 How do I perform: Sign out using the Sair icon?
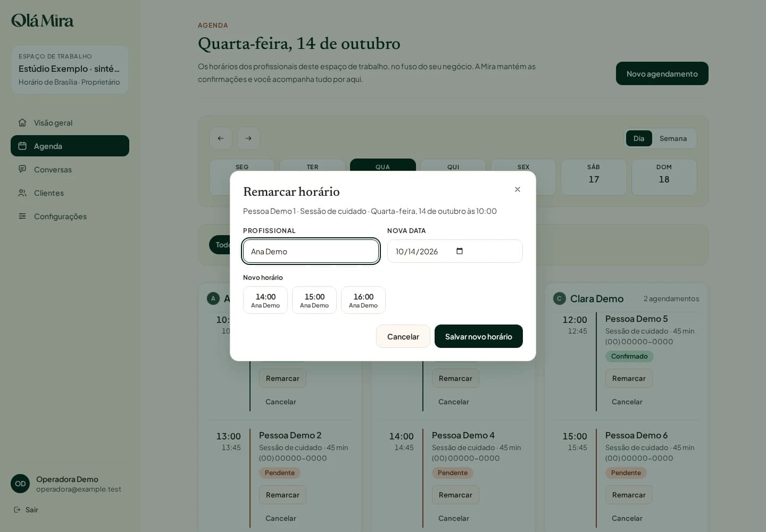pos(18,510)
